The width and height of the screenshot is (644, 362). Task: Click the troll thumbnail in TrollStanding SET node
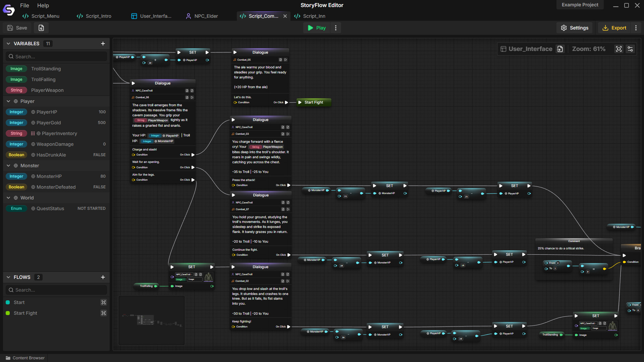(x=612, y=326)
